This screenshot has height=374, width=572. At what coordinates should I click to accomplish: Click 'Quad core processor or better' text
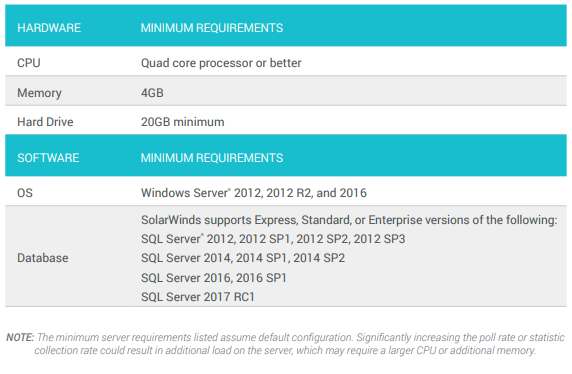pyautogui.click(x=221, y=63)
